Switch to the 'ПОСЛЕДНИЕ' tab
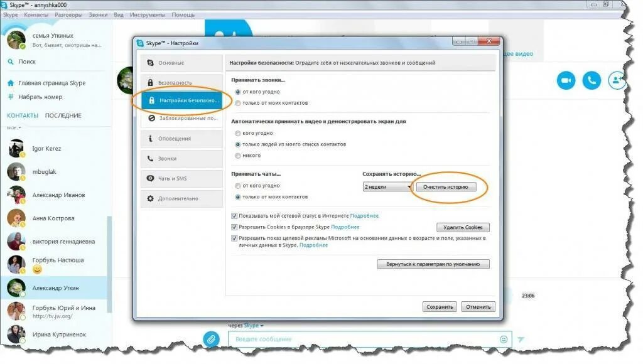 click(63, 115)
